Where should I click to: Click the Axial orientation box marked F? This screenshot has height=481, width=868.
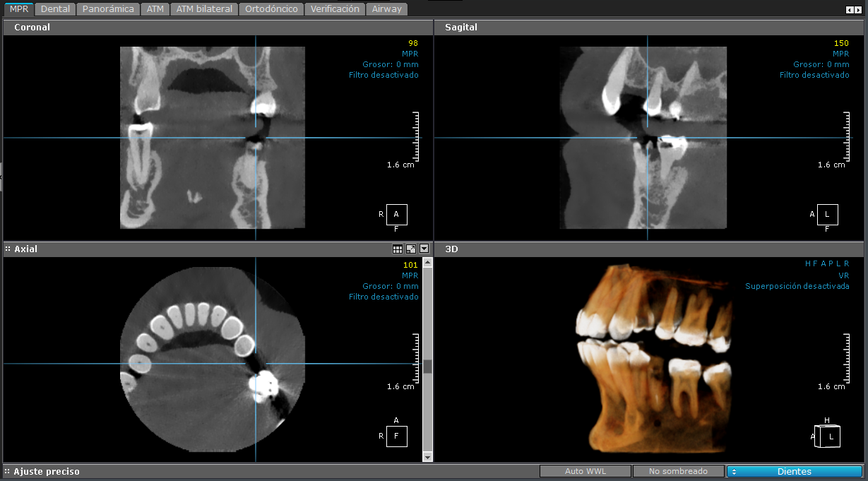pos(396,437)
